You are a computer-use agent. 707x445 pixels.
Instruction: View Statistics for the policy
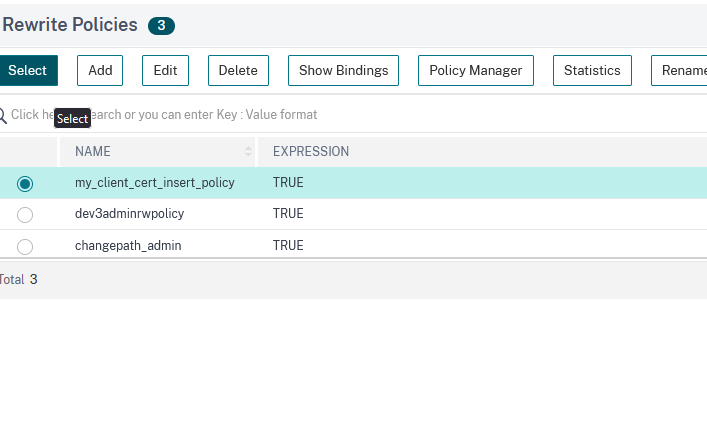[592, 70]
